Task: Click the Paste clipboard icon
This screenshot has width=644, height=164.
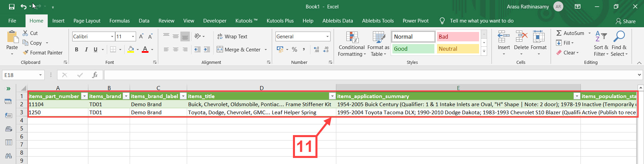Action: (12, 37)
